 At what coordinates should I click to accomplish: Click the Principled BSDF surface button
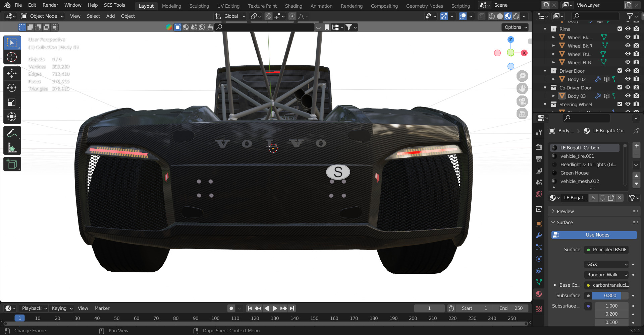click(606, 250)
